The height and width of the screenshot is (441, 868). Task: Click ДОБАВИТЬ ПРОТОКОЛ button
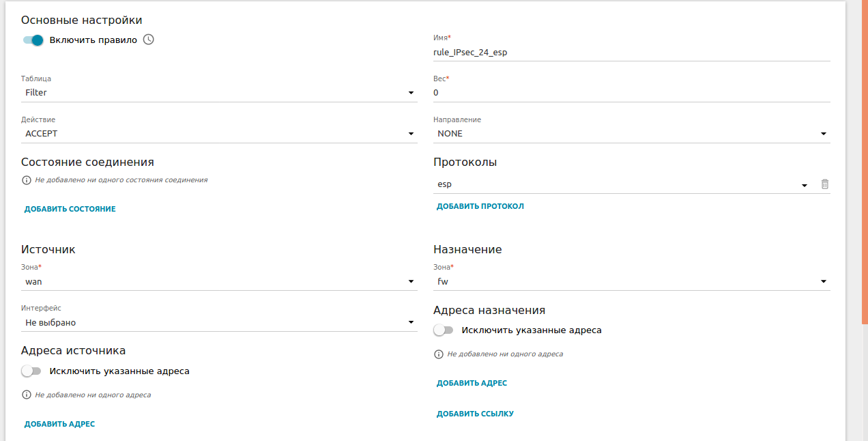click(480, 206)
